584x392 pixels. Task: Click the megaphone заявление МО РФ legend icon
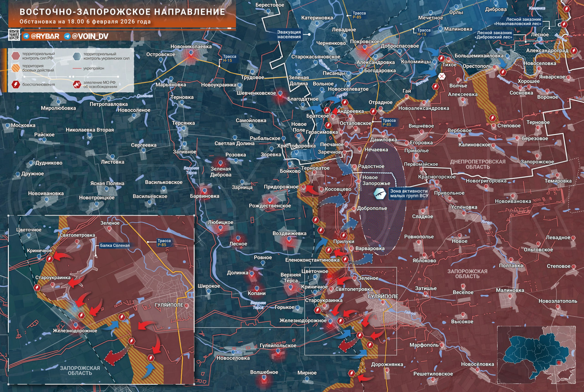[x=77, y=84]
